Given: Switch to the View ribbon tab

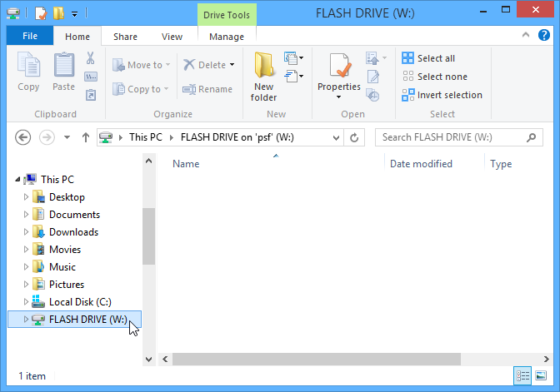Looking at the screenshot, I should click(x=172, y=37).
